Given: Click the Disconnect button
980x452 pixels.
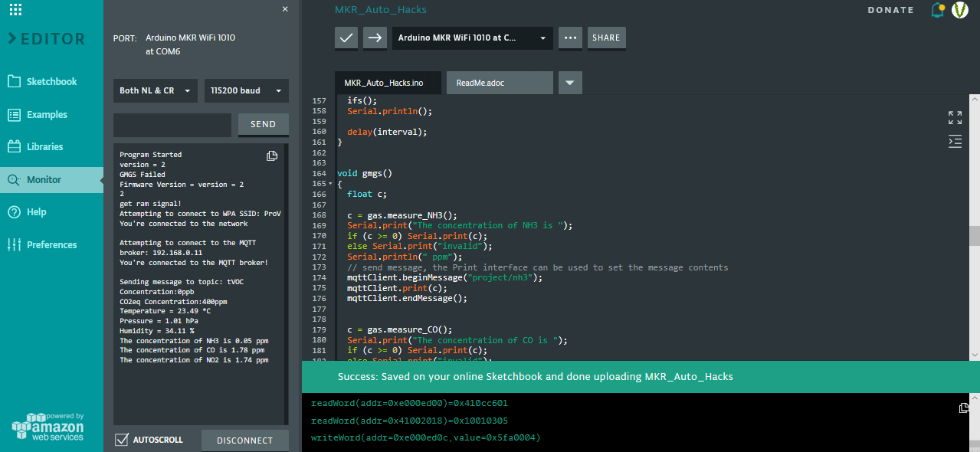Looking at the screenshot, I should point(244,441).
